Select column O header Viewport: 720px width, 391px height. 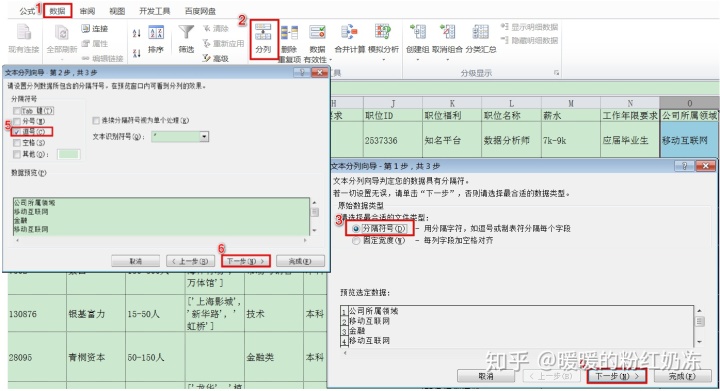click(x=690, y=103)
